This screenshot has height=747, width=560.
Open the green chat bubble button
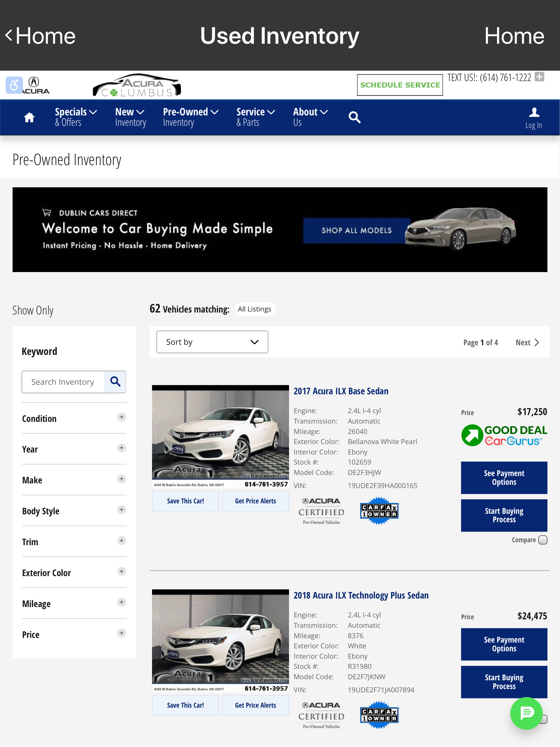tap(526, 713)
